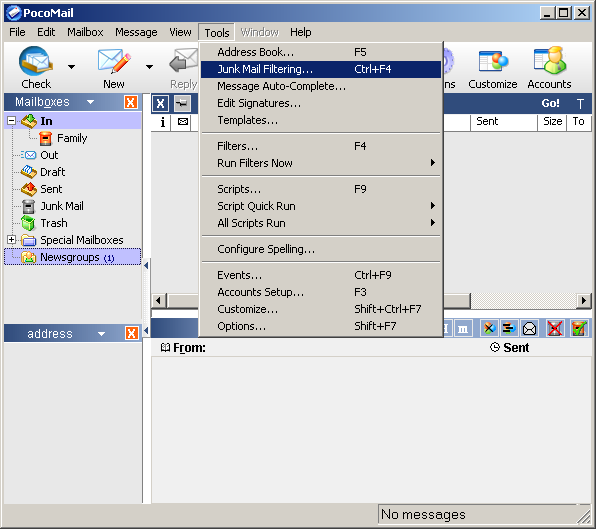Open the Mailboxes pane dropdown arrow
Viewport: 596px width, 529px height.
click(x=90, y=102)
